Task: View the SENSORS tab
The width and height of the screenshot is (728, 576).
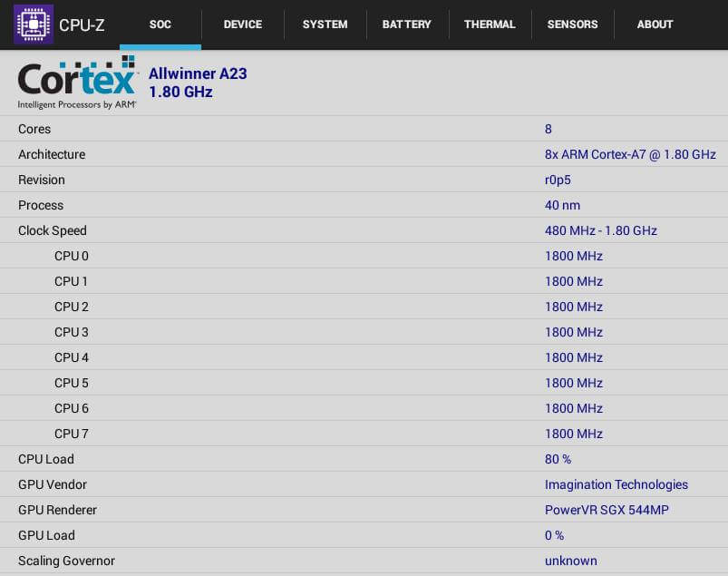Action: point(572,24)
